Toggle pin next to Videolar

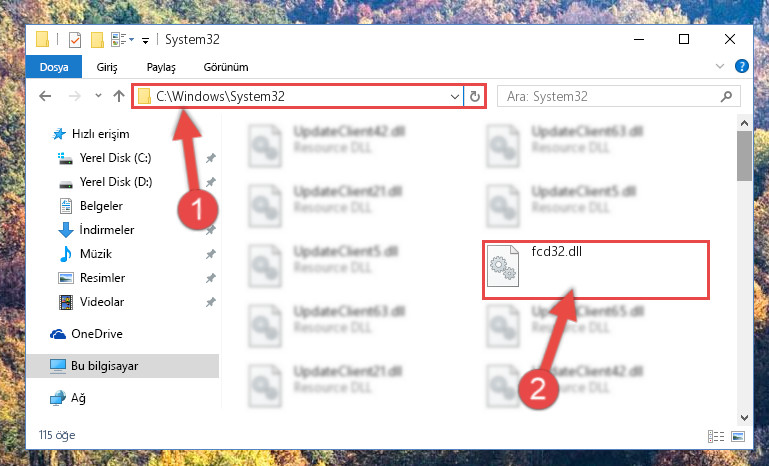(210, 302)
